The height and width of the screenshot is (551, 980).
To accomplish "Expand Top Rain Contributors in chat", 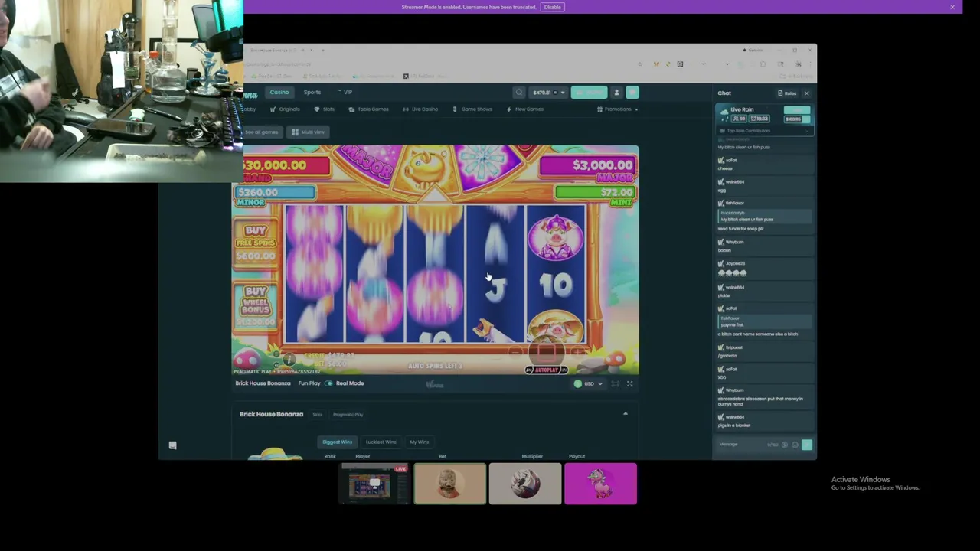I will click(764, 131).
